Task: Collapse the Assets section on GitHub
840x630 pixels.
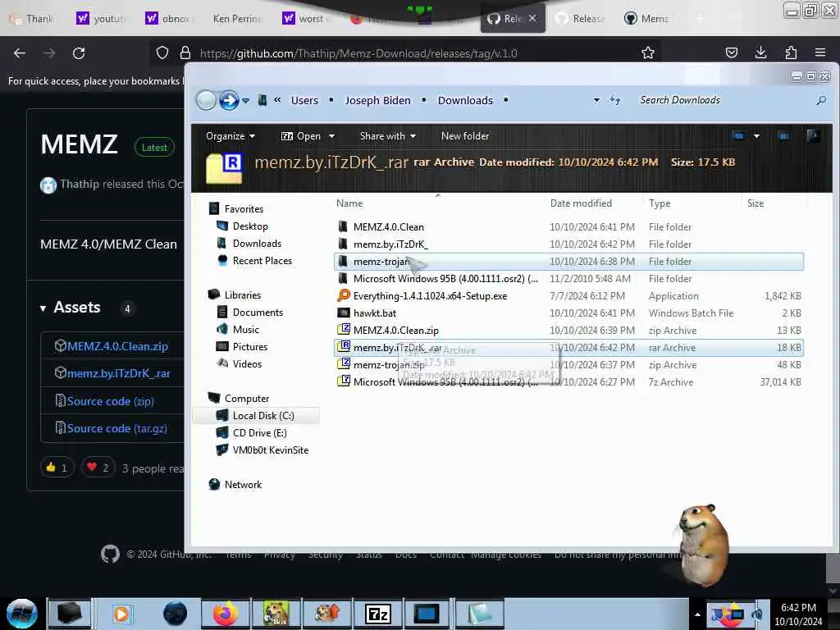Action: tap(43, 308)
